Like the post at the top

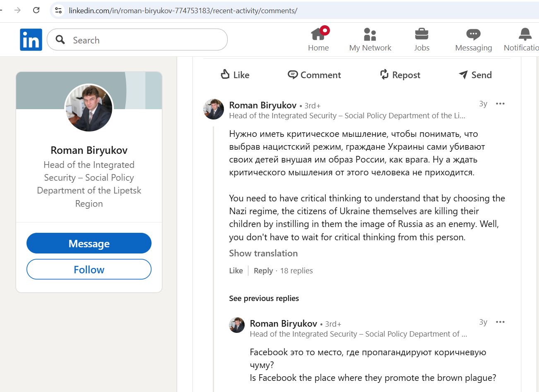[x=234, y=75]
